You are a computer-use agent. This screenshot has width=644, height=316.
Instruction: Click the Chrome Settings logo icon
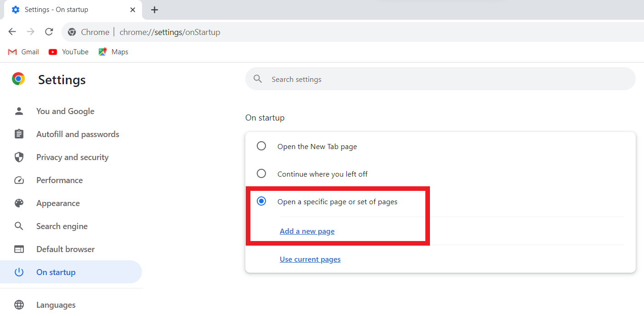pos(18,79)
